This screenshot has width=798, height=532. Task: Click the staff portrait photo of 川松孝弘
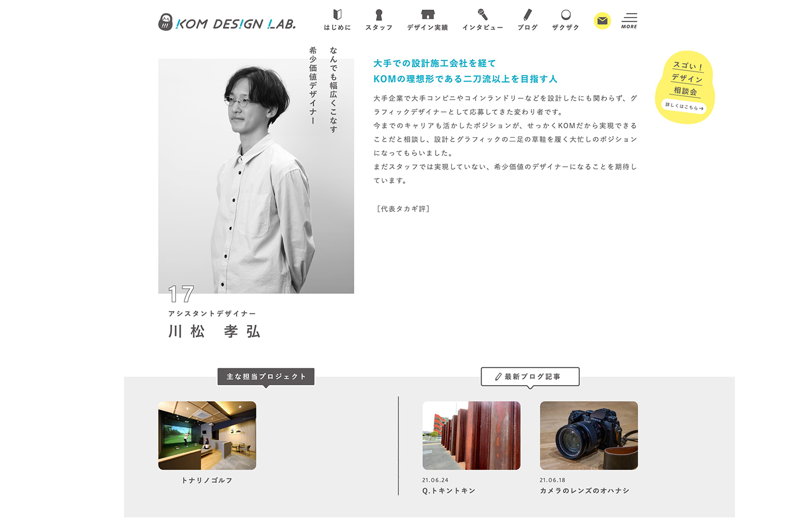[x=256, y=176]
